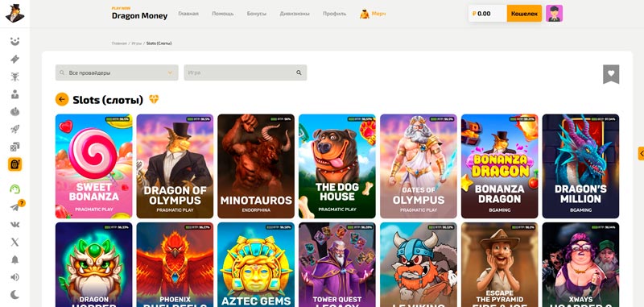
Task: Open the VK social icon
Action: point(14,225)
